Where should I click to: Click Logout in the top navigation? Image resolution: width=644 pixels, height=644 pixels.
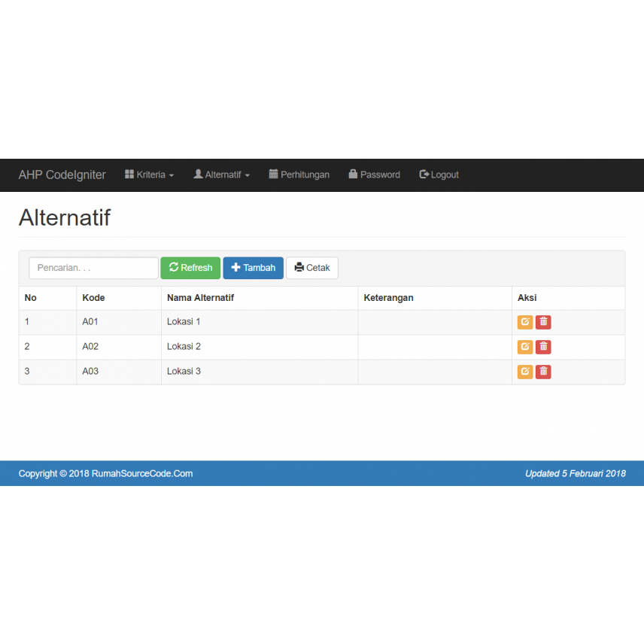[439, 175]
